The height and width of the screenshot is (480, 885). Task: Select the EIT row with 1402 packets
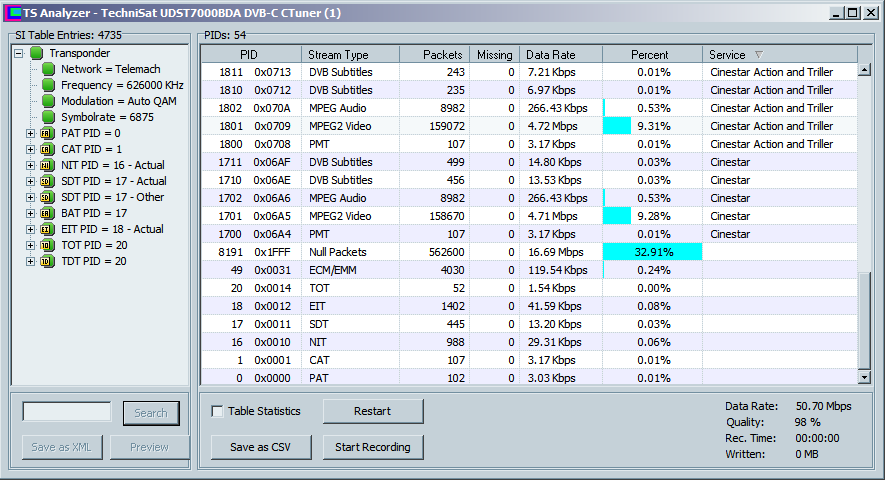[x=529, y=306]
